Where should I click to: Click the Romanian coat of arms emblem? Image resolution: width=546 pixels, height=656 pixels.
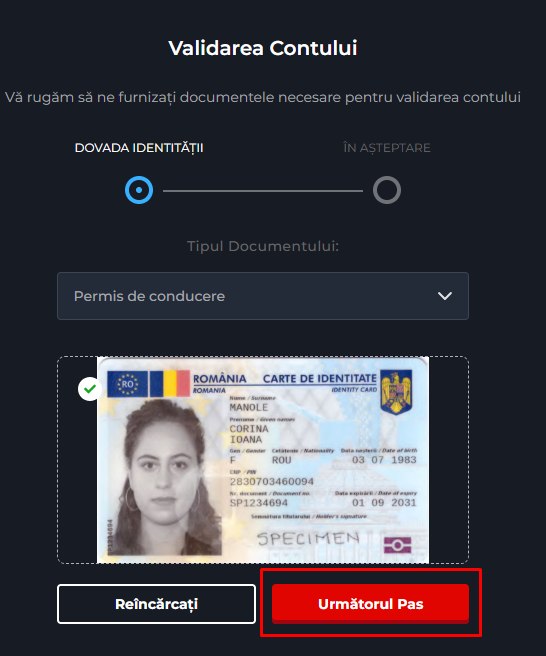pos(396,392)
